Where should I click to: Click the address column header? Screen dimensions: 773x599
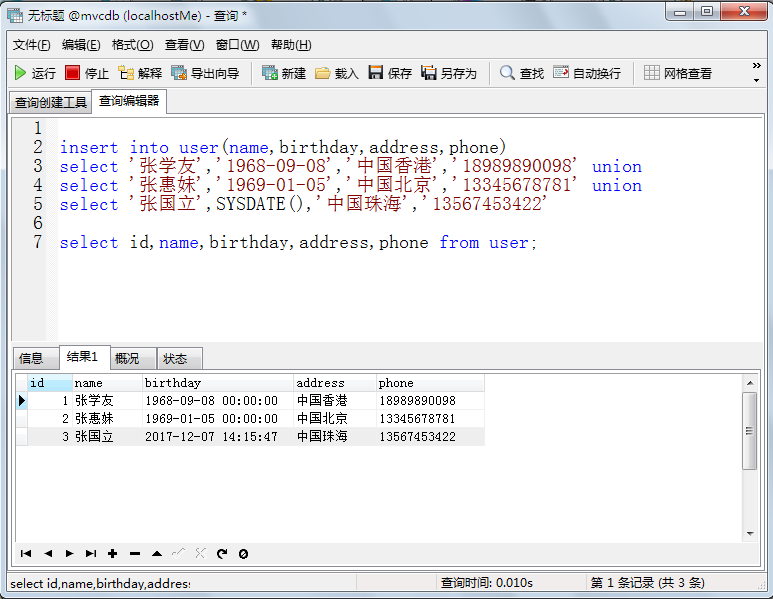335,383
